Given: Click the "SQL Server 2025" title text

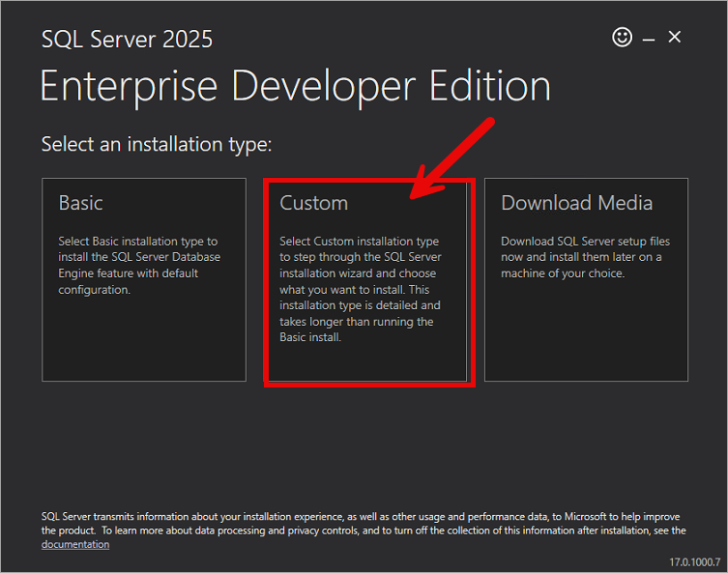Looking at the screenshot, I should click(x=127, y=40).
